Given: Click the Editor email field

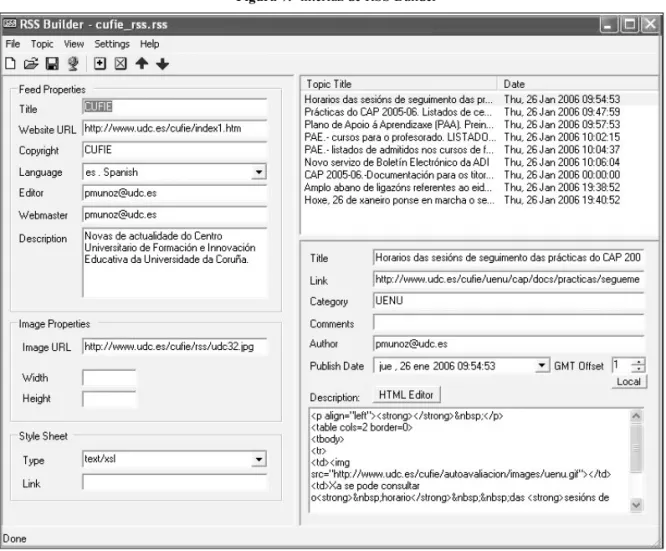Looking at the screenshot, I should (175, 193).
